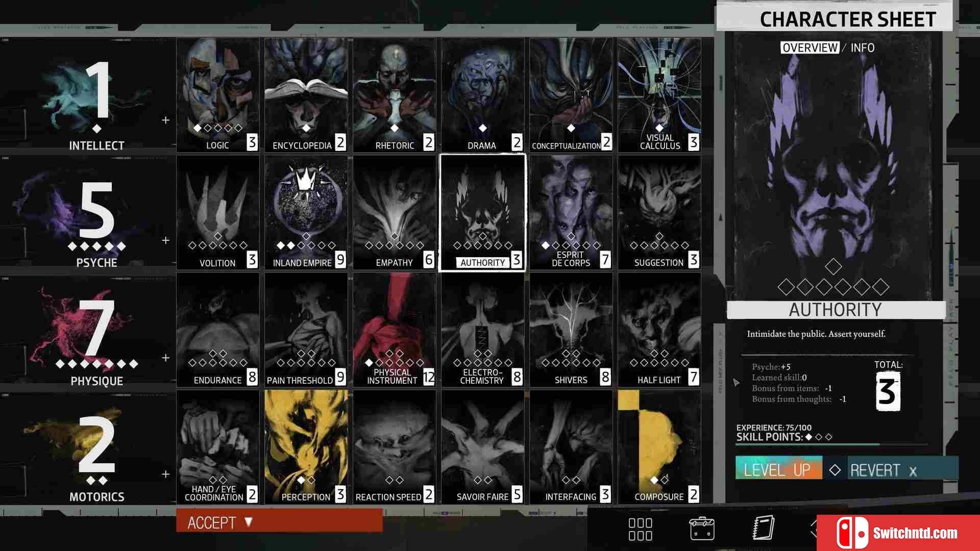Select the Reaction Speed skill card
Viewport: 980px width, 551px height.
(x=395, y=447)
